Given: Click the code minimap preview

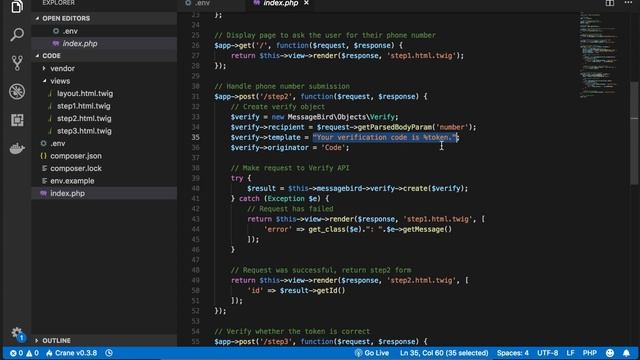Looking at the screenshot, I should pos(599,55).
